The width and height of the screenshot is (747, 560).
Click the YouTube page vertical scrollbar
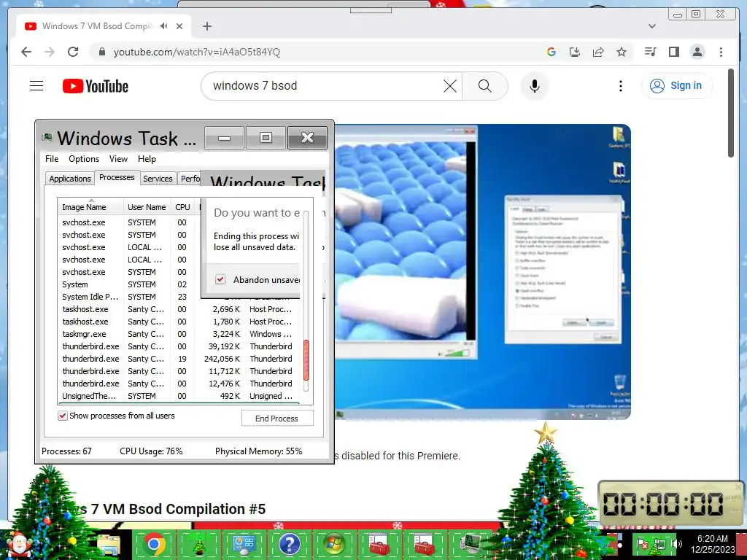click(731, 113)
